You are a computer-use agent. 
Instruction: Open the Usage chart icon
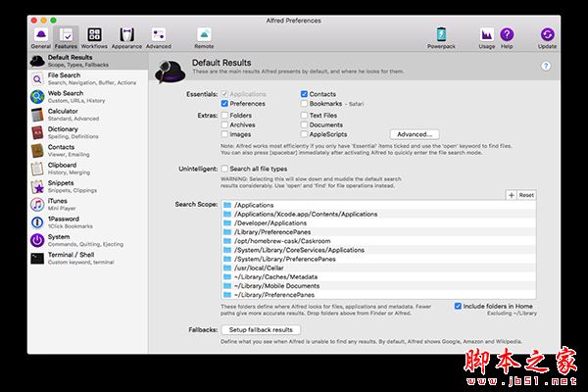point(487,38)
